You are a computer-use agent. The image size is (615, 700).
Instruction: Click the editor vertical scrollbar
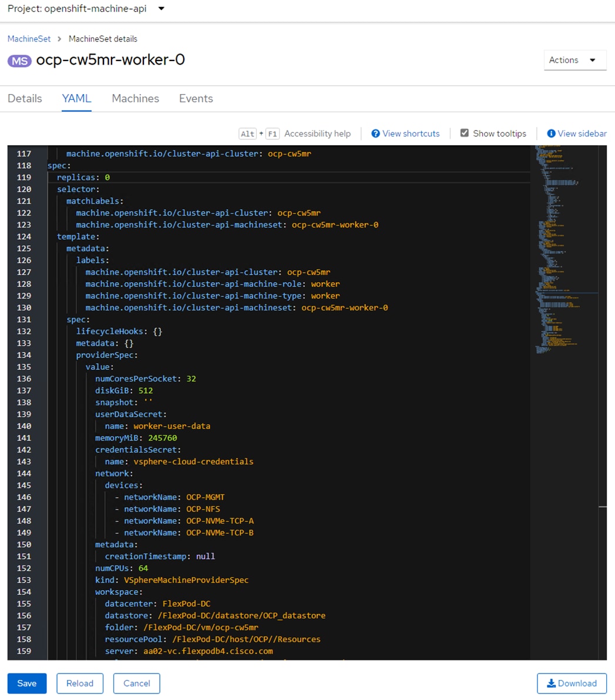(x=603, y=402)
